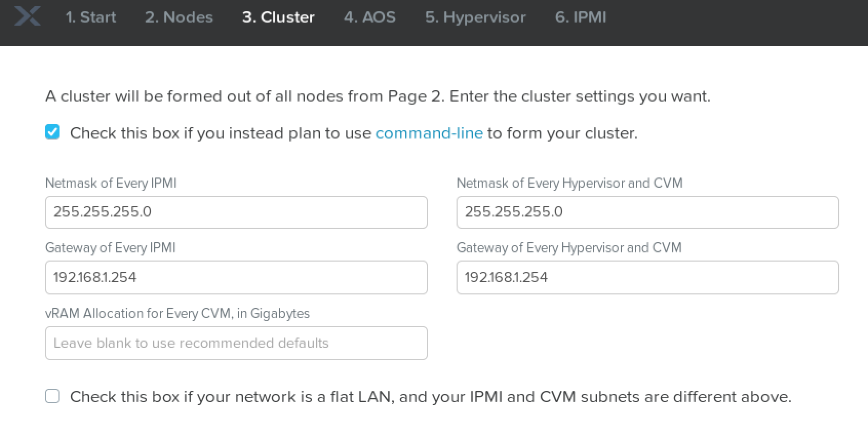Image resolution: width=868 pixels, height=437 pixels.
Task: Click the Nutanix X logo icon
Action: 27,16
